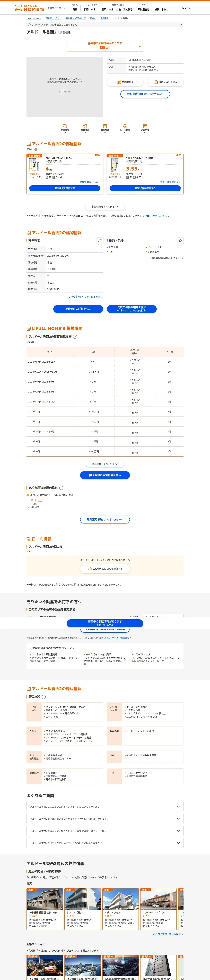Open 写真を見る link on 1階 room card
Image resolution: width=210 pixels, height=980 pixels.
(115, 174)
